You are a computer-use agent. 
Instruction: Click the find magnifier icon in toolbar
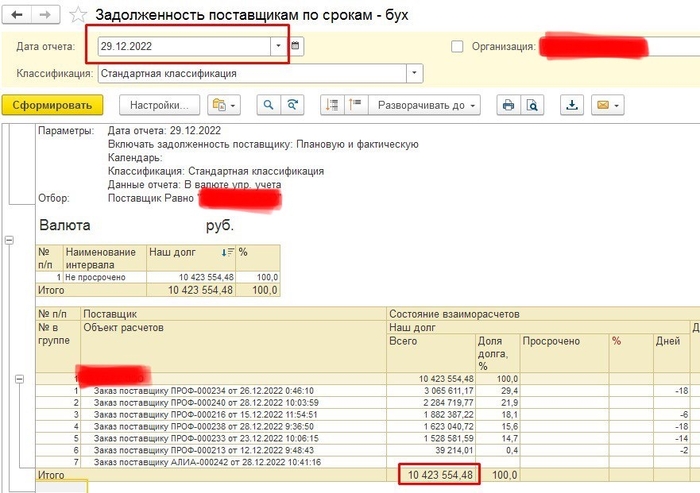[268, 105]
